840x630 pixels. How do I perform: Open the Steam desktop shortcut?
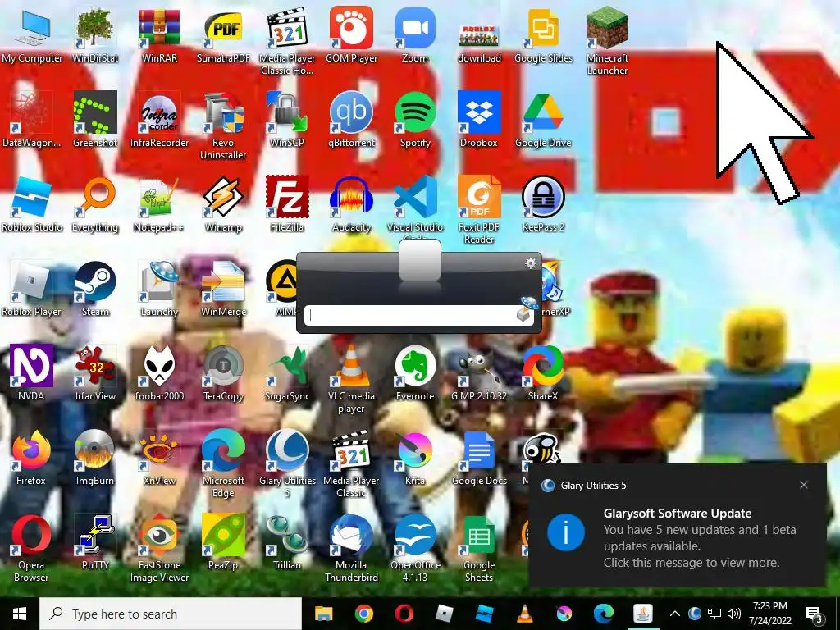pos(95,289)
